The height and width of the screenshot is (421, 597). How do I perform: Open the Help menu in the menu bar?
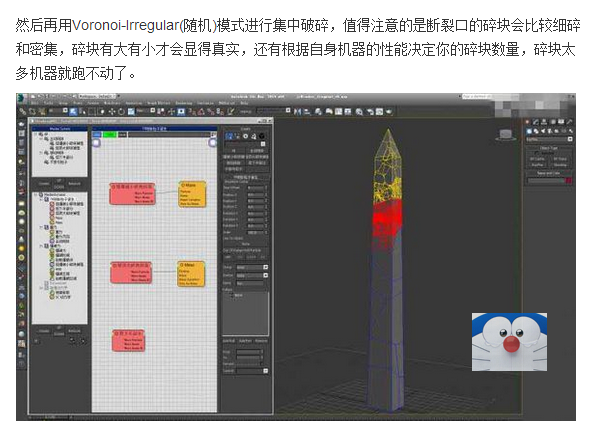(x=244, y=103)
